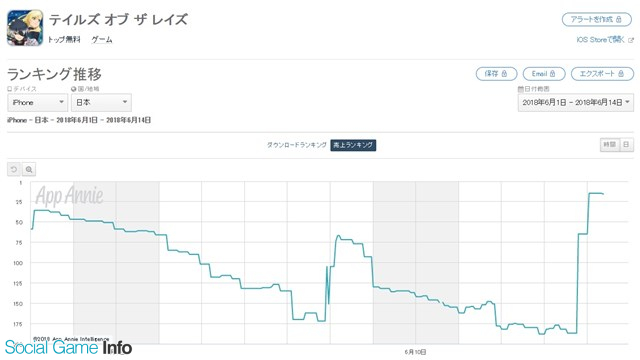Switch the chart granularity to 時間
The width and height of the screenshot is (640, 360).
610,144
